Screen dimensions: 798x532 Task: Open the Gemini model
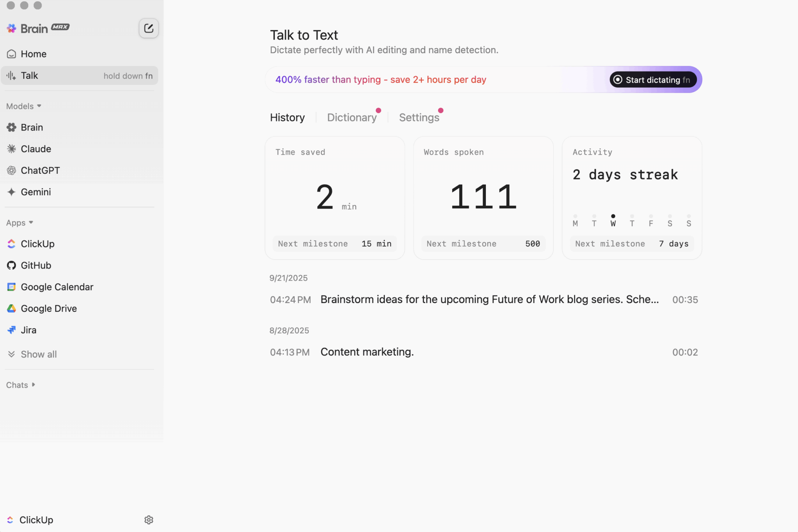click(36, 192)
